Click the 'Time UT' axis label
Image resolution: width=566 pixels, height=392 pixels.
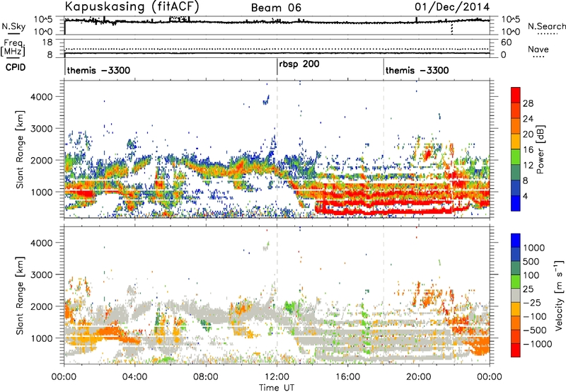pyautogui.click(x=277, y=388)
